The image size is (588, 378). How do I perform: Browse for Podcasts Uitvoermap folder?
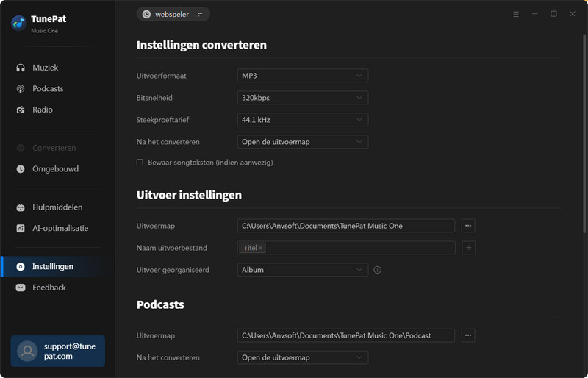coord(468,335)
